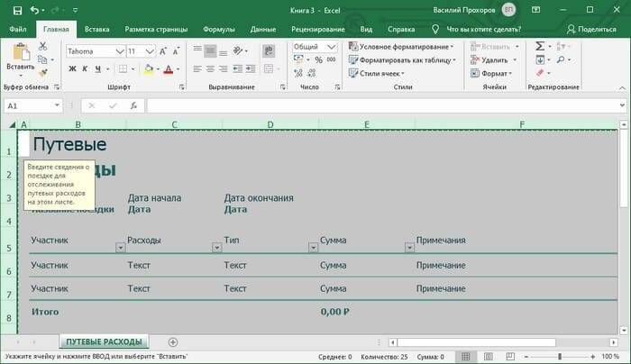Click Условное форматирование button

coord(399,47)
